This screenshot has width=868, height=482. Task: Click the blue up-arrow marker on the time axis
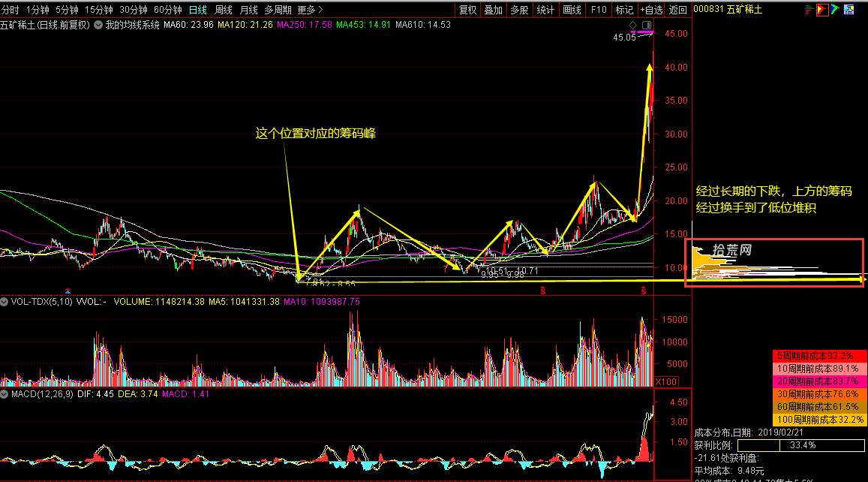point(68,291)
